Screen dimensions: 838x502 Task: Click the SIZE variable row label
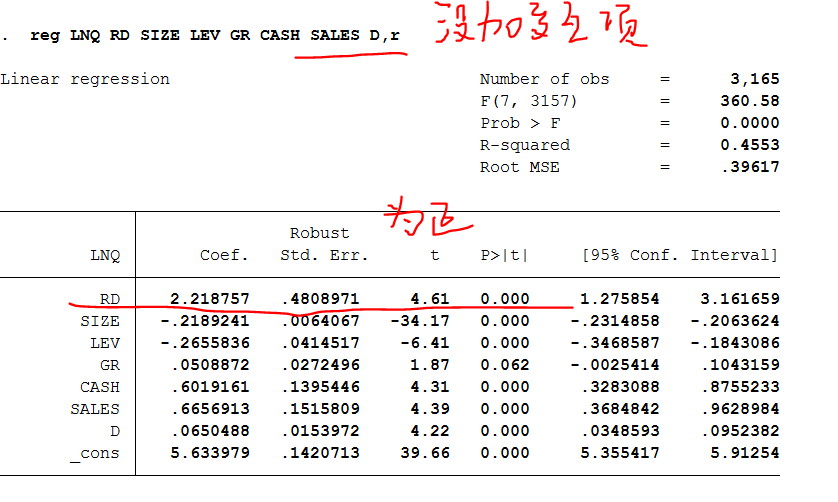[x=100, y=321]
